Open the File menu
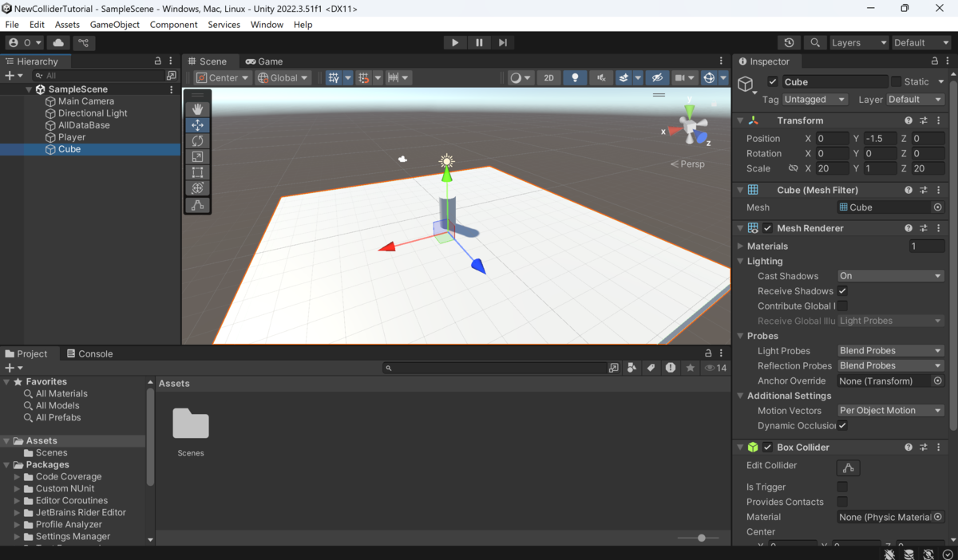This screenshot has width=958, height=560. (12, 25)
